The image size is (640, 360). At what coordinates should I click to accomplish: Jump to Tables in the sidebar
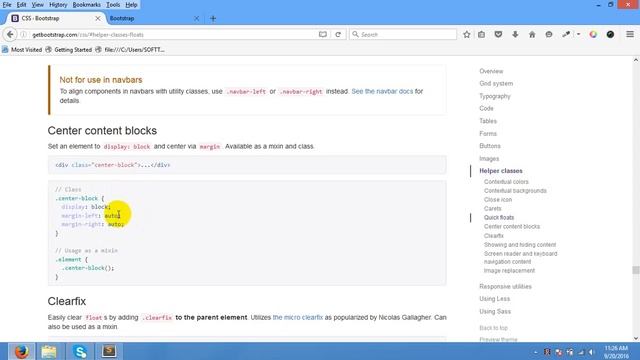click(x=488, y=121)
